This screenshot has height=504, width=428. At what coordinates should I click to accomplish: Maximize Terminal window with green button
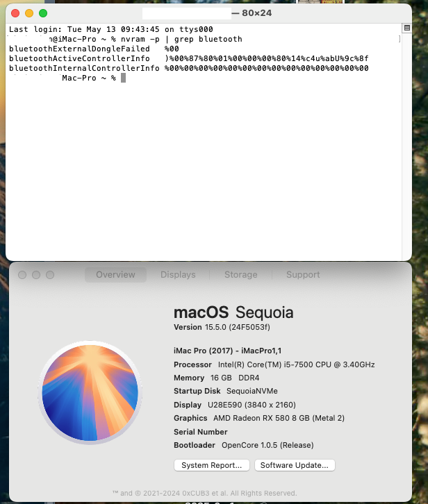pos(43,13)
